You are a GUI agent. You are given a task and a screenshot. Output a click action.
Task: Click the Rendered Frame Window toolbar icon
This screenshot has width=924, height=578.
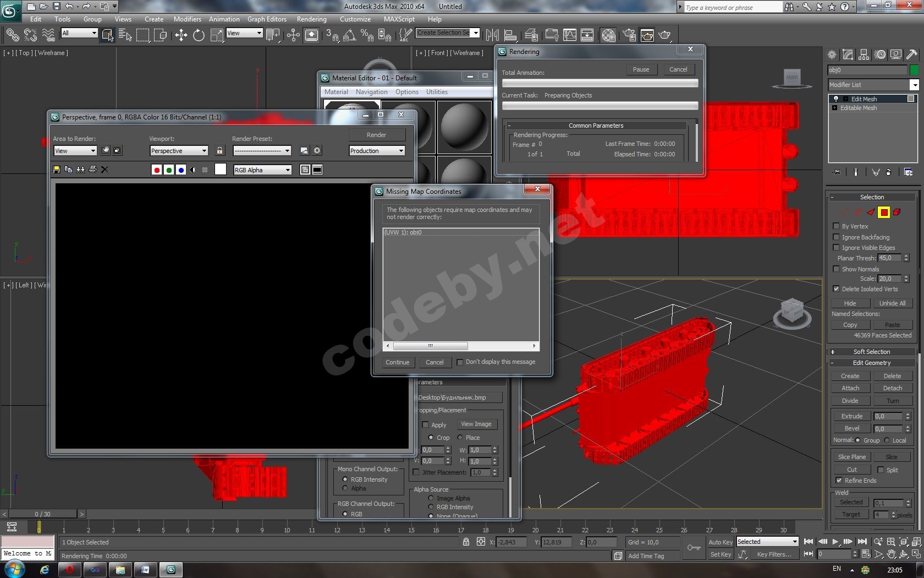[x=647, y=35]
